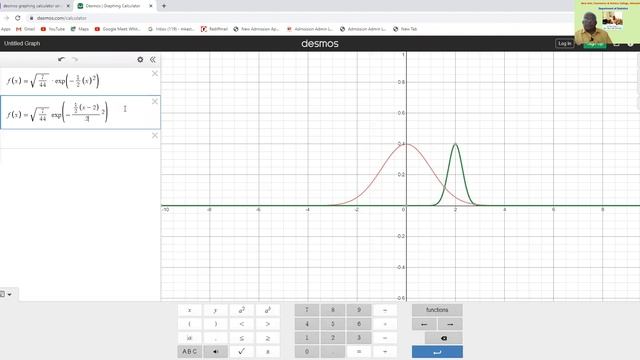Switch the keypad to ABC letters
Screen dimensions: 640x360
pos(190,351)
